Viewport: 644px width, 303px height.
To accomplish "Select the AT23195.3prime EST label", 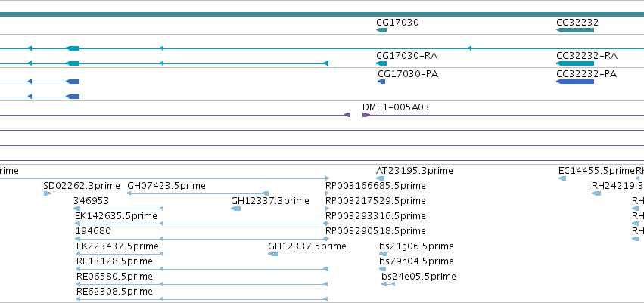I will (x=415, y=171).
